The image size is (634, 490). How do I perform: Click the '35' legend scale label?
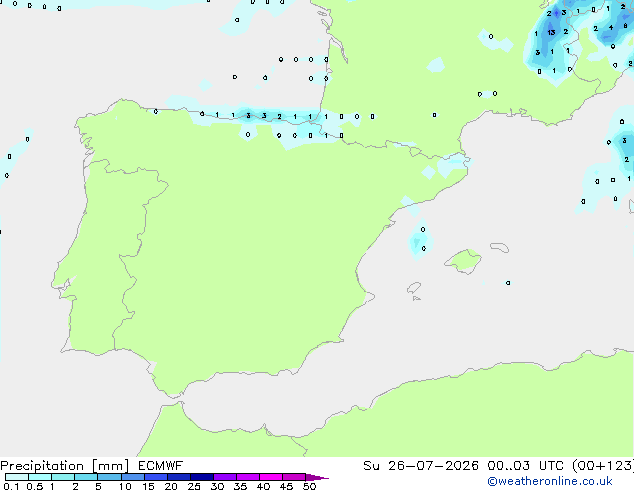pyautogui.click(x=240, y=486)
